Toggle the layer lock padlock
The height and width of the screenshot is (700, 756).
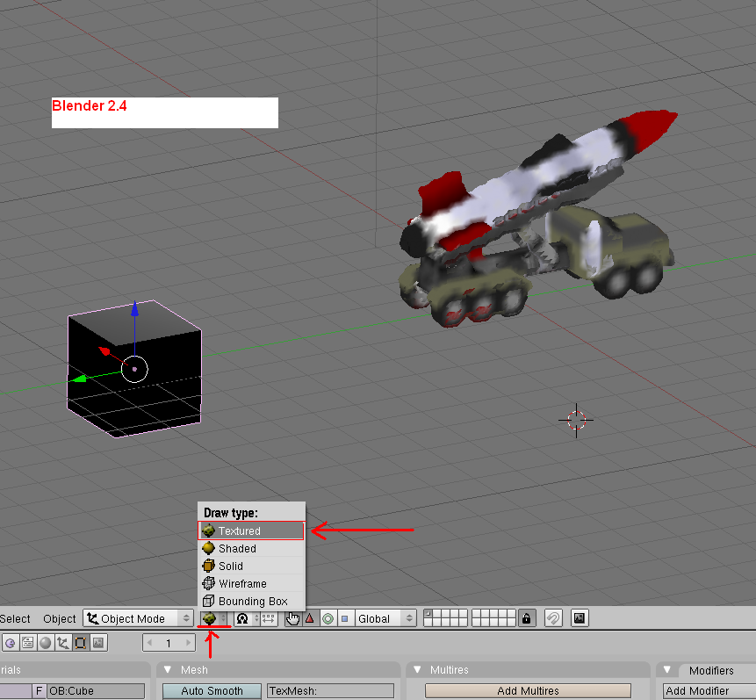[x=526, y=617]
